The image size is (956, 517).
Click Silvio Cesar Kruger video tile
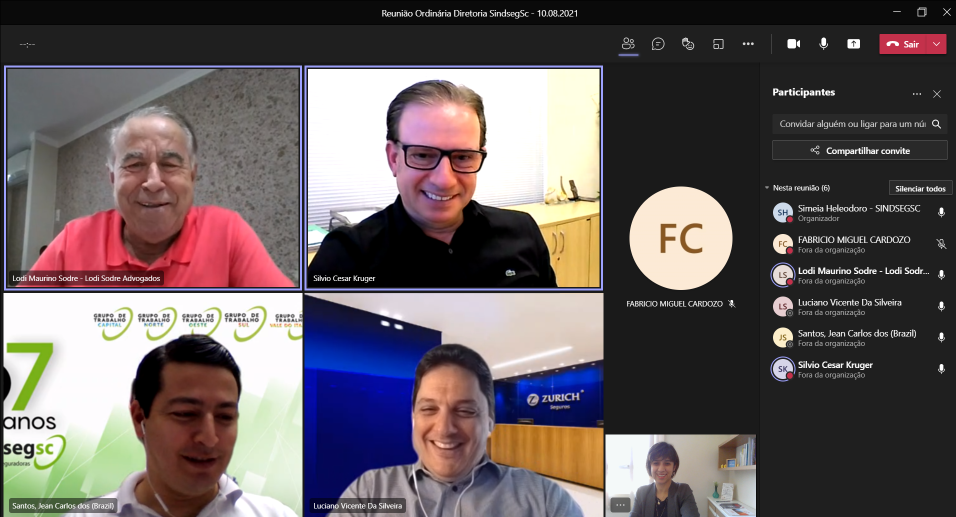click(453, 177)
